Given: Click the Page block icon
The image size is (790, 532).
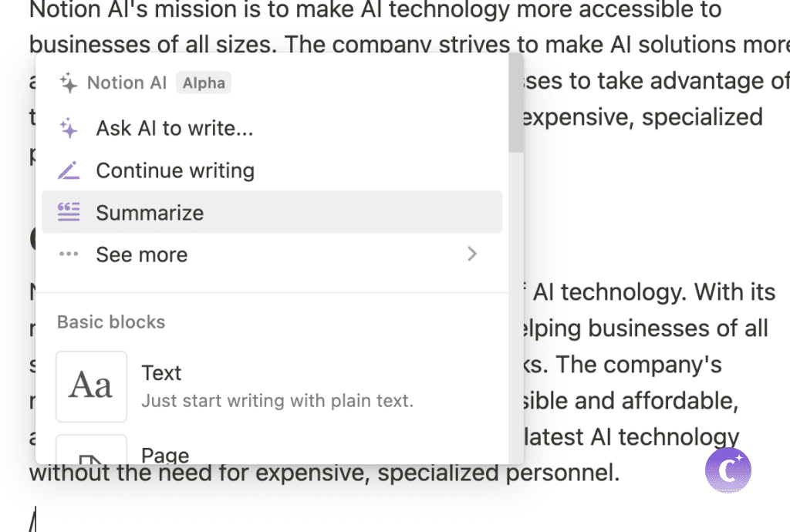Looking at the screenshot, I should (91, 455).
